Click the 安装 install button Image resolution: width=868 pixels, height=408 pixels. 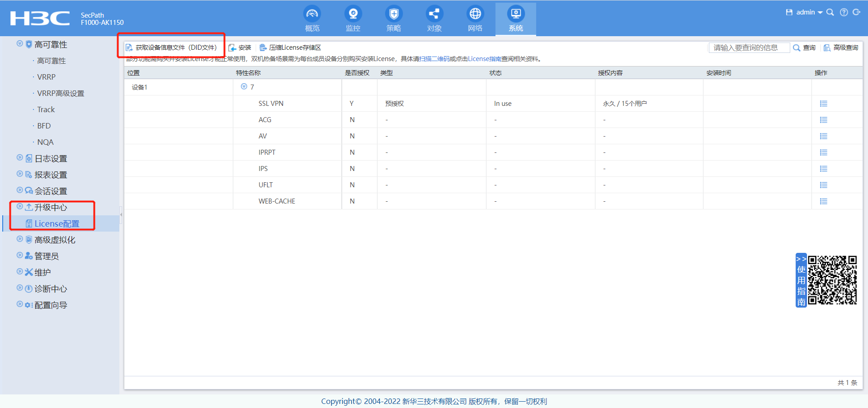[240, 47]
